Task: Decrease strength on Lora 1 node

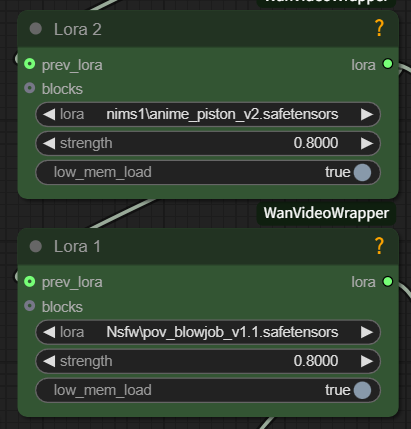Action: [49, 361]
